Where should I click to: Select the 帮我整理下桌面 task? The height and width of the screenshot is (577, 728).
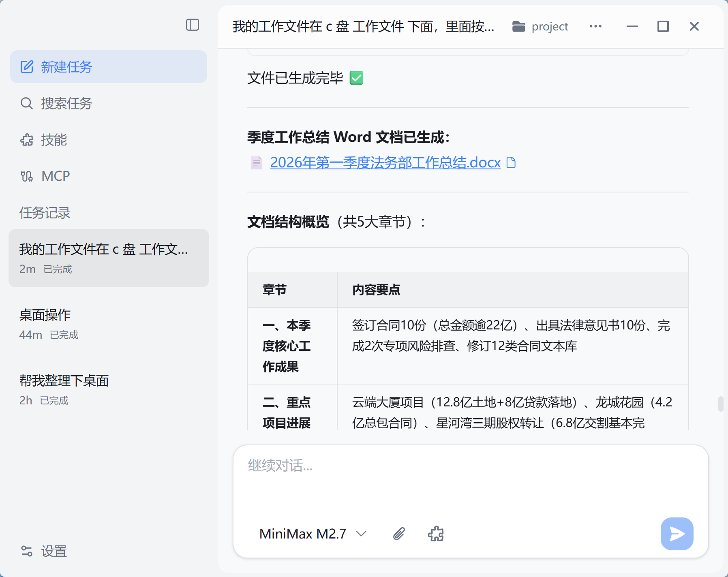[64, 380]
